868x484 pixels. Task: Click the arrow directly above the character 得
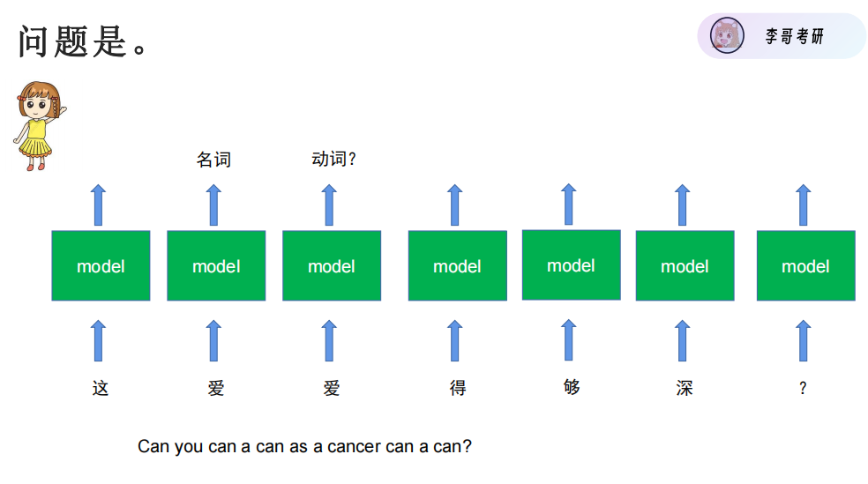(x=454, y=340)
